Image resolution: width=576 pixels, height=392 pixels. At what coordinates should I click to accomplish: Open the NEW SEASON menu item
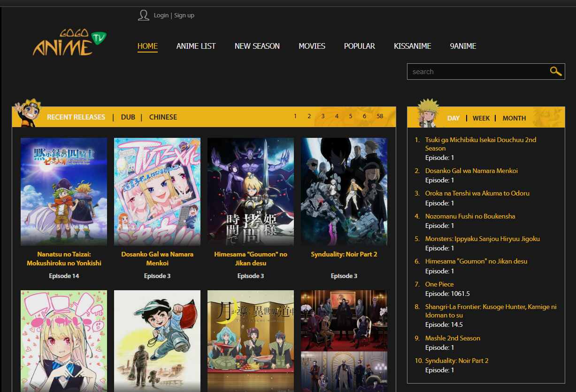(x=257, y=46)
